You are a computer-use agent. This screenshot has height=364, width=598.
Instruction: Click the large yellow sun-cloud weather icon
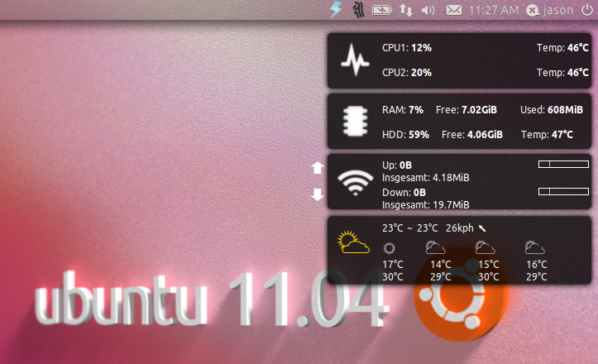point(353,242)
